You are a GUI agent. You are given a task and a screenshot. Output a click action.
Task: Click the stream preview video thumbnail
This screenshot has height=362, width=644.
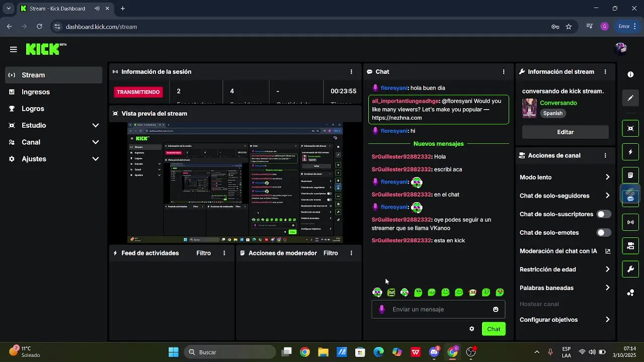[235, 183]
